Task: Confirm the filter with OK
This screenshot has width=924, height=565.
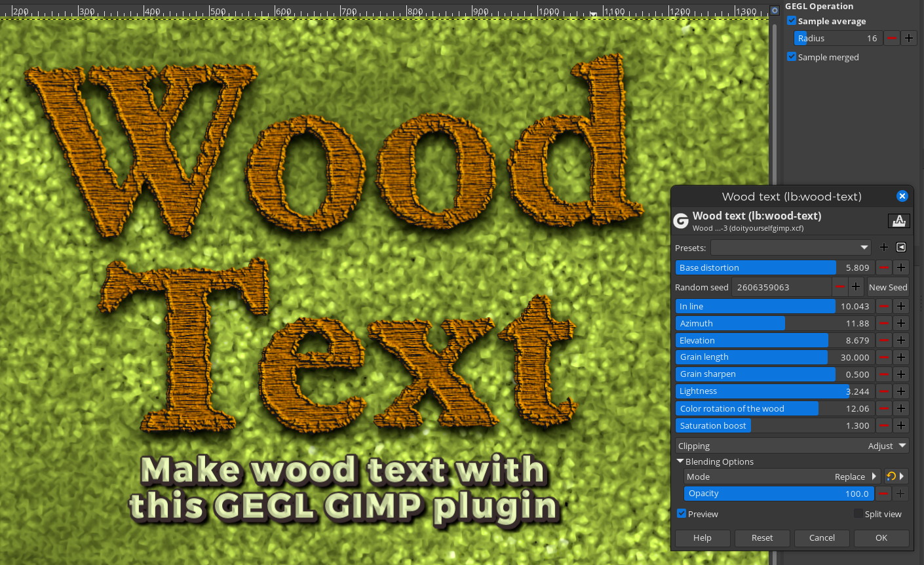Action: (881, 537)
